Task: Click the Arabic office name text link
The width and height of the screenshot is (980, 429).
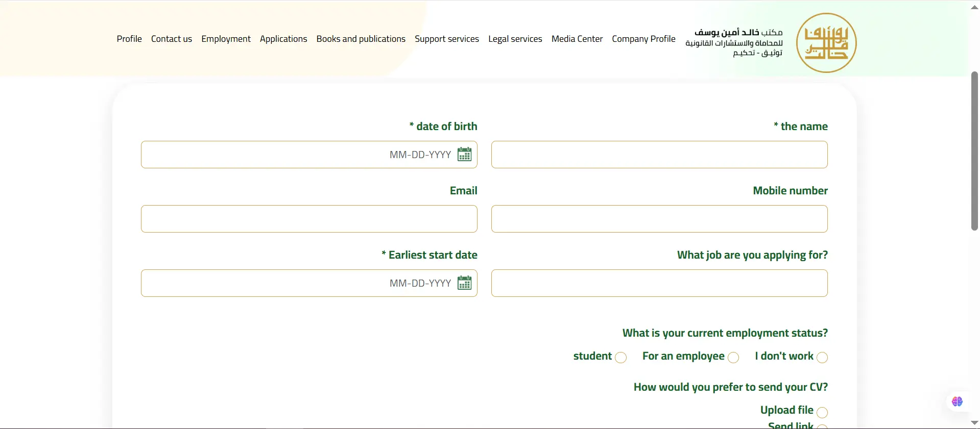Action: click(x=734, y=42)
